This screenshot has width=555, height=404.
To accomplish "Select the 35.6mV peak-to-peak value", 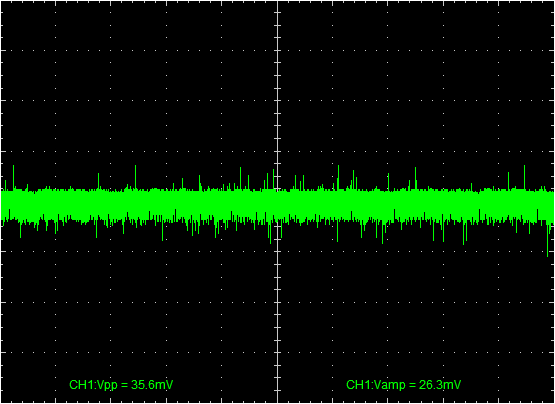I will tap(152, 385).
